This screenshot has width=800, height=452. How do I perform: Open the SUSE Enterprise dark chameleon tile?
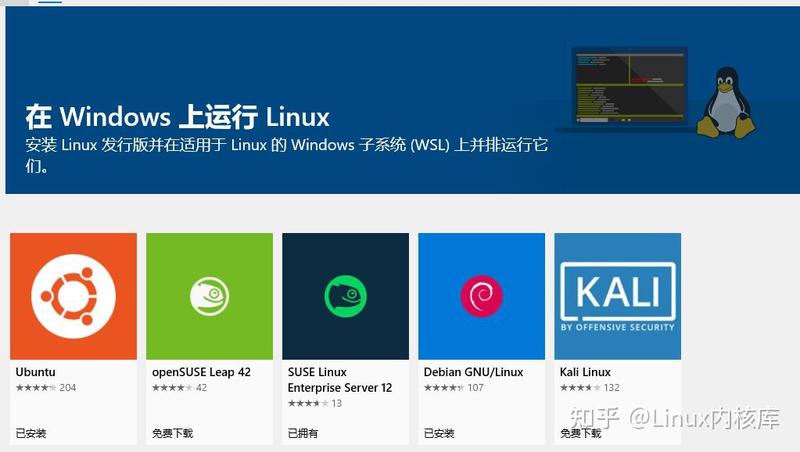345,296
